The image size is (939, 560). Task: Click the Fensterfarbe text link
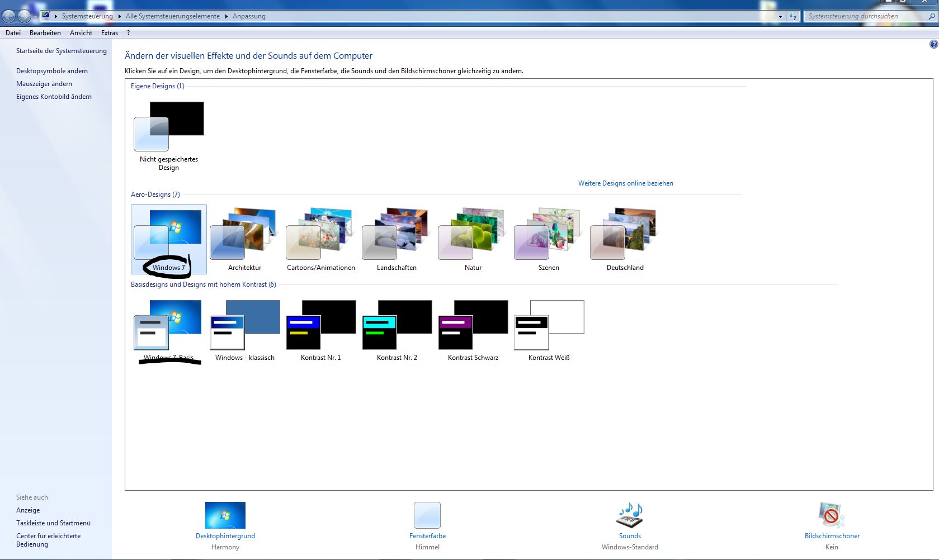[x=427, y=536]
